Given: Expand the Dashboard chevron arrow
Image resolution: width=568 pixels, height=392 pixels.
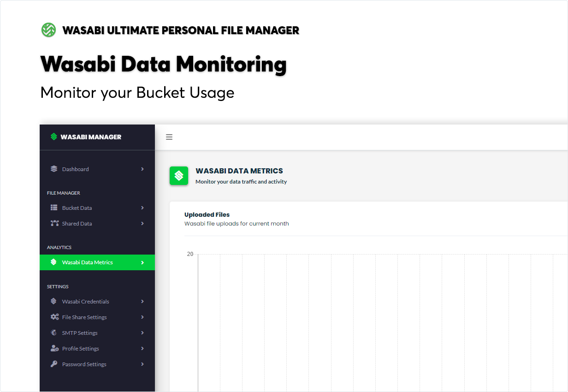Looking at the screenshot, I should 142,169.
